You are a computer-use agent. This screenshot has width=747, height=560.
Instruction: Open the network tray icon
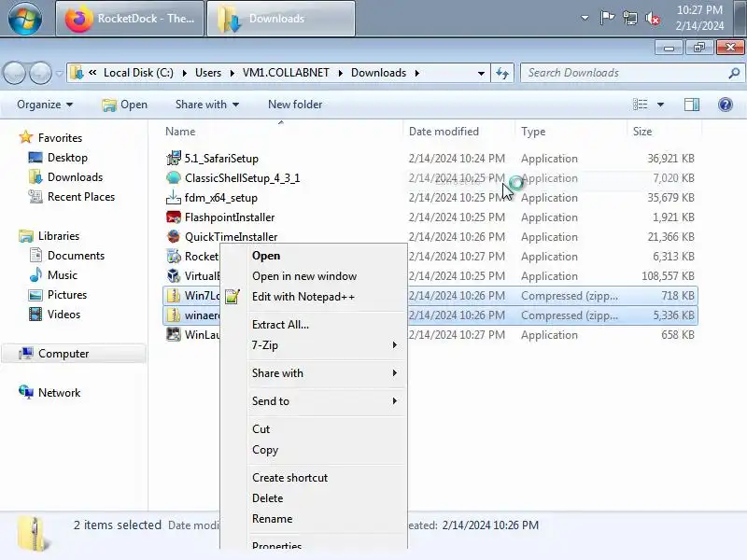tap(629, 18)
